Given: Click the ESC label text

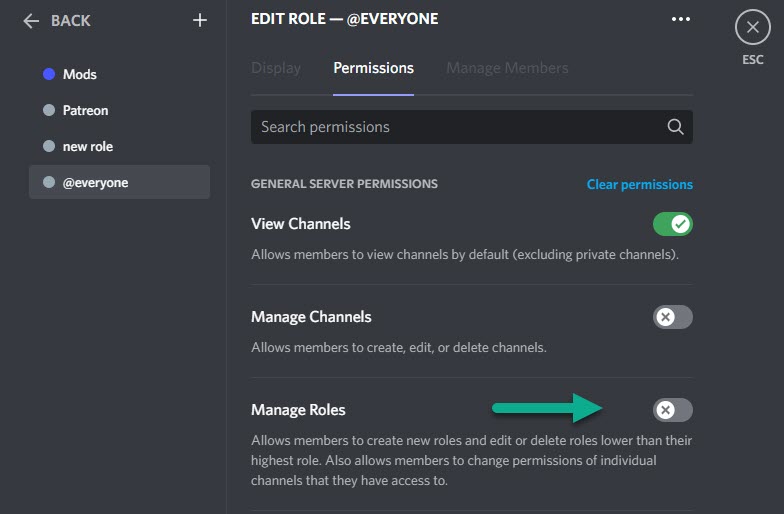Looking at the screenshot, I should tap(752, 60).
